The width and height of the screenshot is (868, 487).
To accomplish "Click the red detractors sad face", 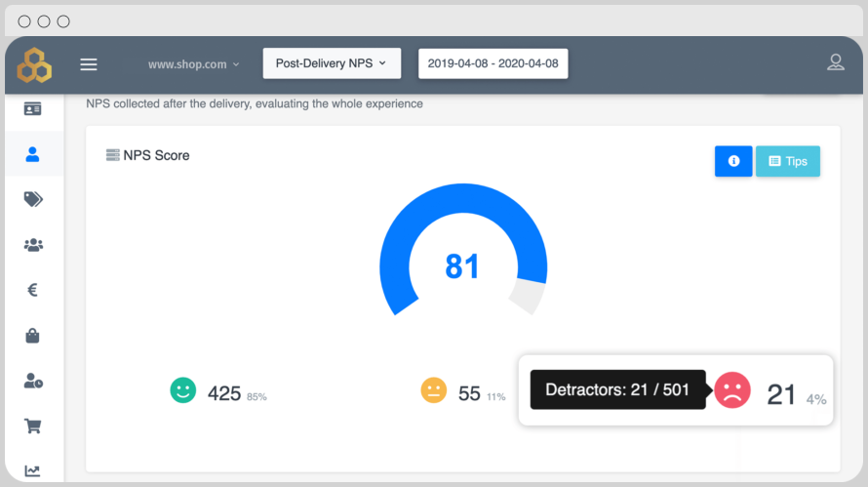I will tap(732, 390).
